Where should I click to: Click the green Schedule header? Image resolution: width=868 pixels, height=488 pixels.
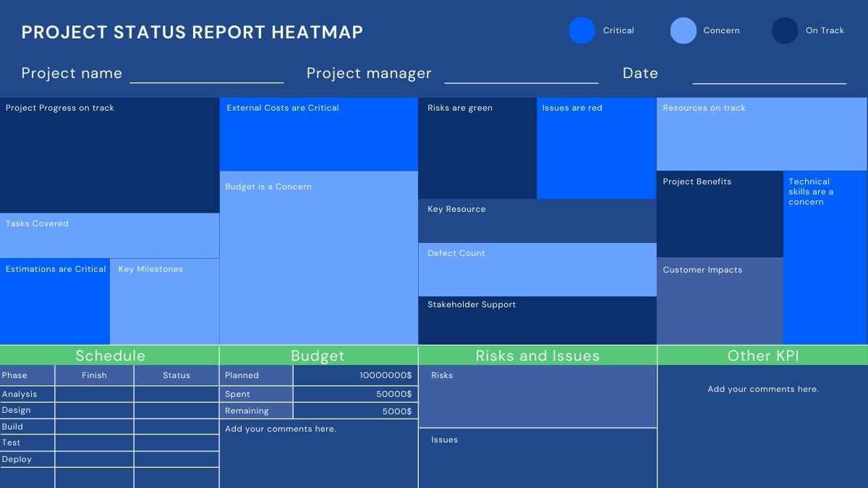(x=109, y=355)
